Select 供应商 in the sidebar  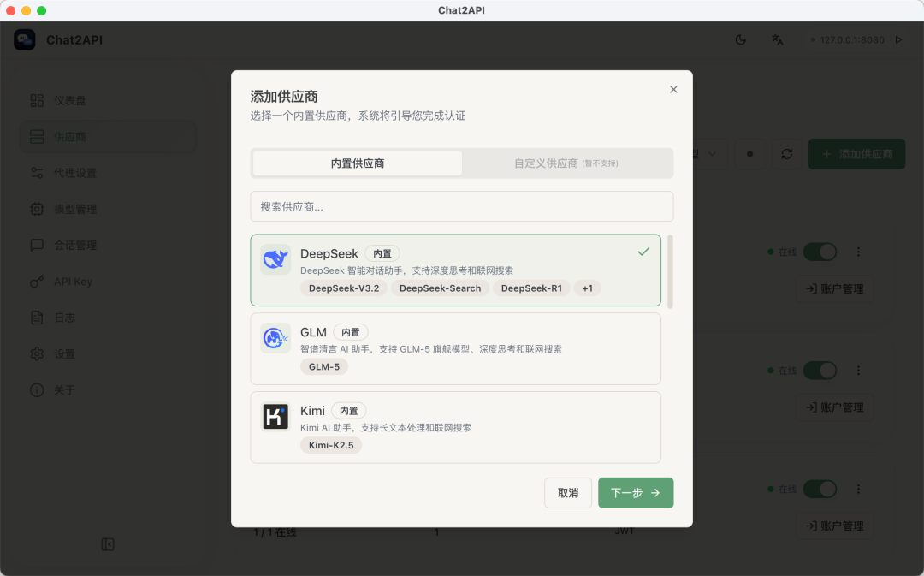[108, 137]
